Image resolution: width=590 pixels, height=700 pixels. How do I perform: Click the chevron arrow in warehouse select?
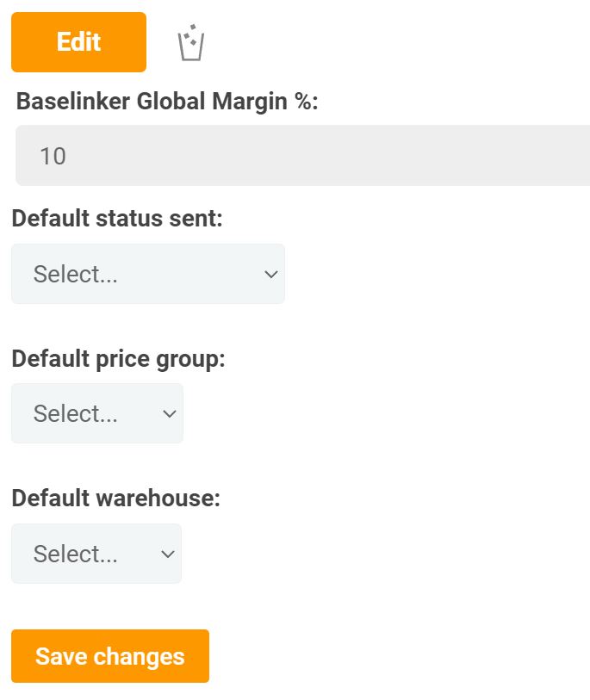(168, 554)
